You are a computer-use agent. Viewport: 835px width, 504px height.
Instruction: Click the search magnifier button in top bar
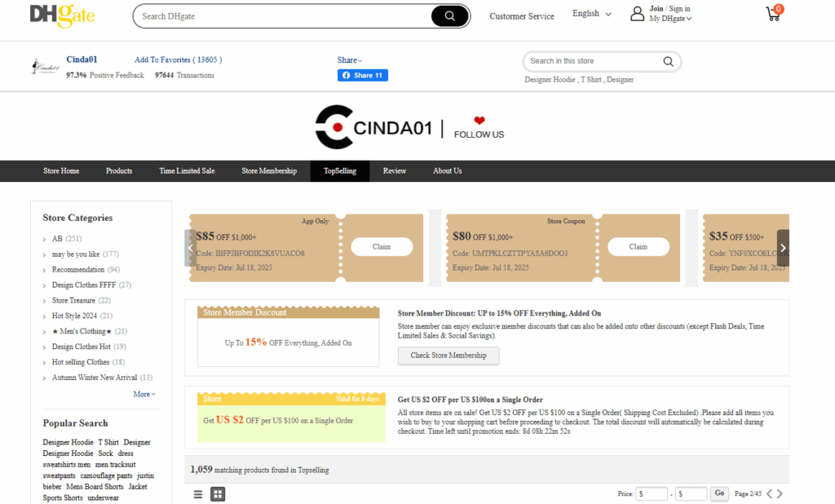click(x=449, y=16)
